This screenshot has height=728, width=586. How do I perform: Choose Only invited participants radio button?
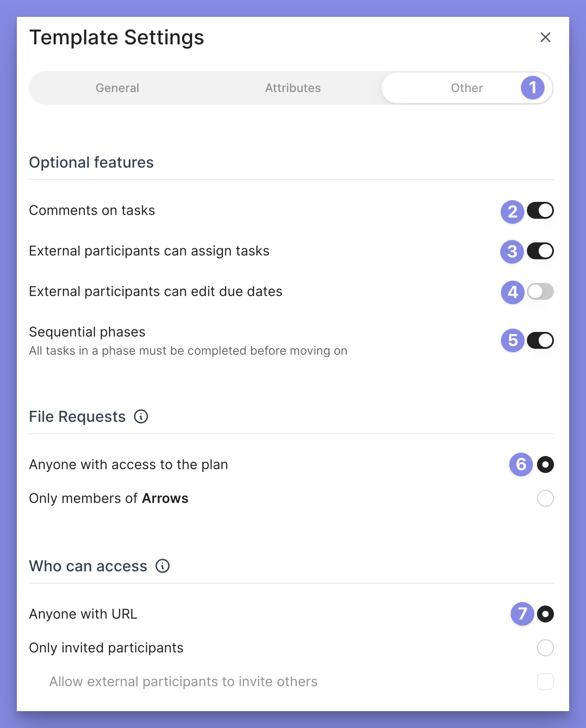(x=545, y=648)
